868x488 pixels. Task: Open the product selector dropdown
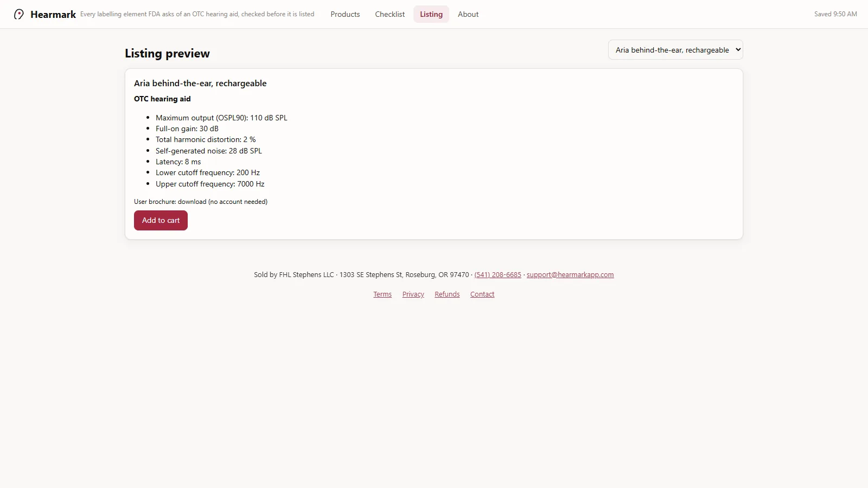675,50
